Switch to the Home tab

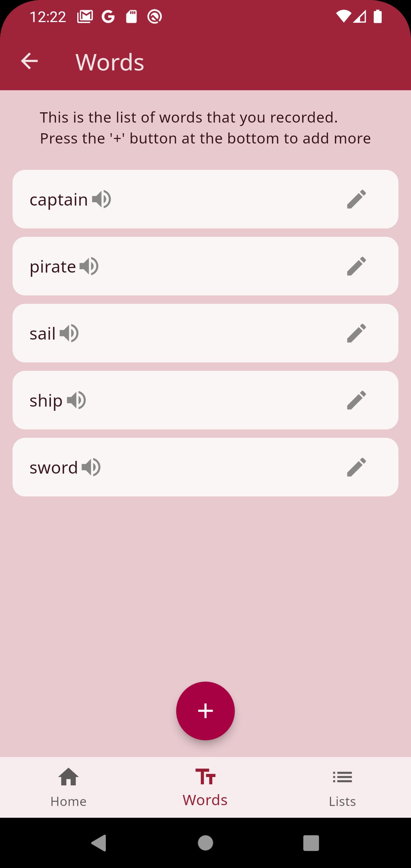coord(68,787)
